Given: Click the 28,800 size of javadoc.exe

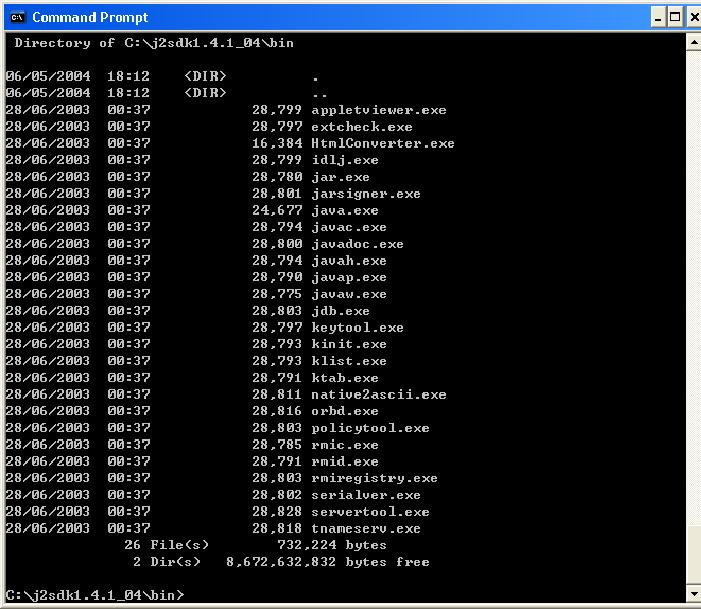Looking at the screenshot, I should coord(277,244).
